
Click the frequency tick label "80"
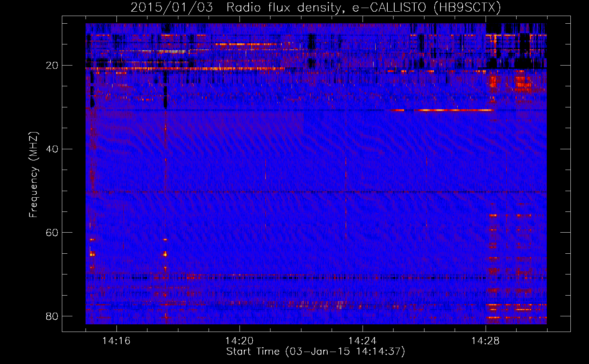[52, 316]
